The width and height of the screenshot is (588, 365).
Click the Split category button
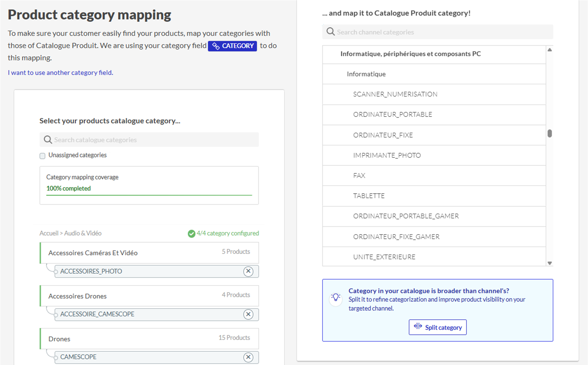coord(437,327)
